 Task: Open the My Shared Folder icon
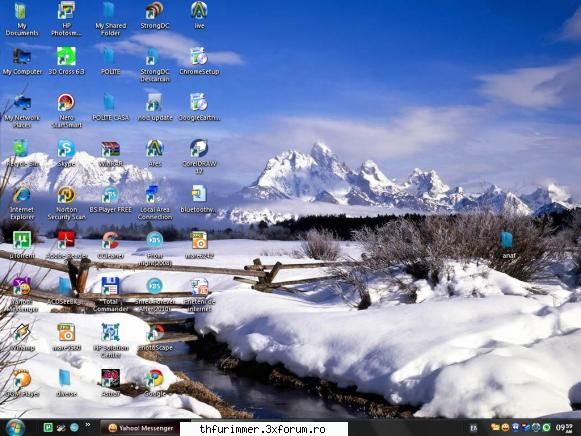coord(110,19)
